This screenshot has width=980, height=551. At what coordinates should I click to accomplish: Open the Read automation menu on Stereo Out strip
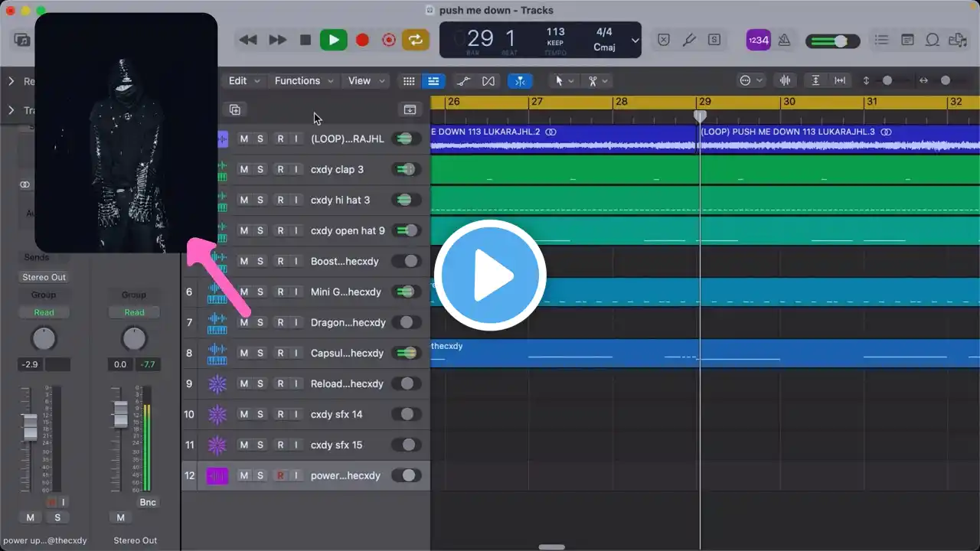click(134, 312)
